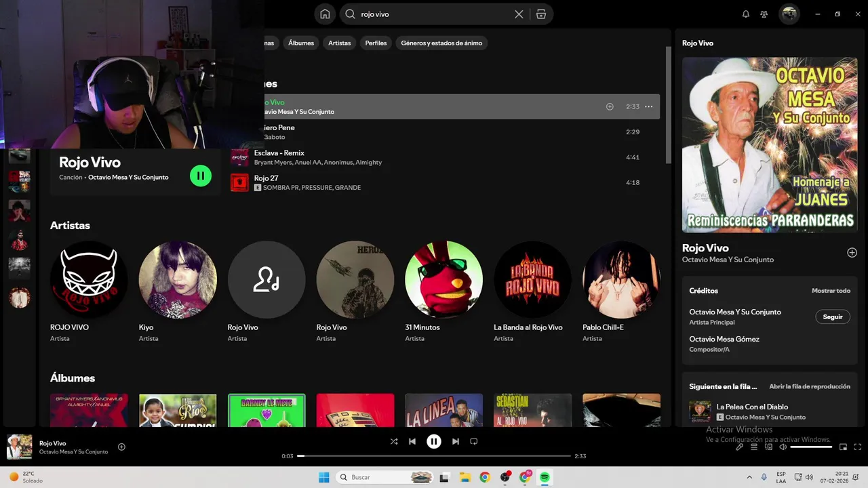Pause the Rojo Vivo top result green button

[x=201, y=176]
